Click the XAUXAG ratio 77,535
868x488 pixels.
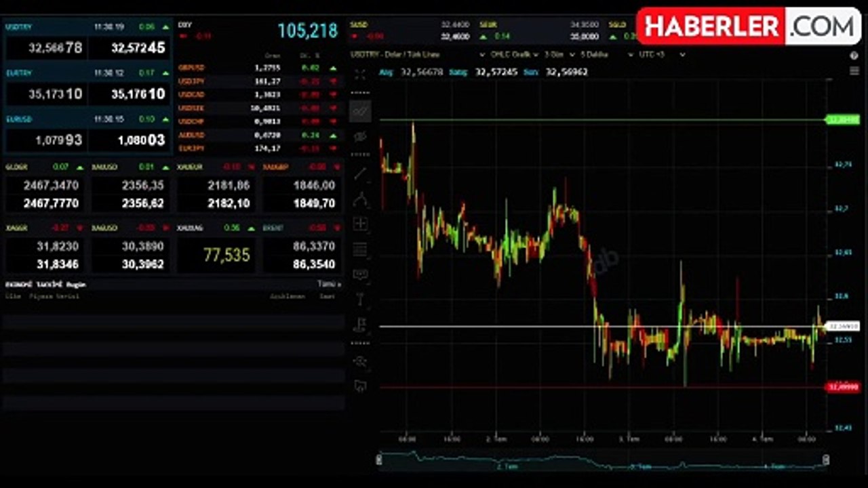227,255
